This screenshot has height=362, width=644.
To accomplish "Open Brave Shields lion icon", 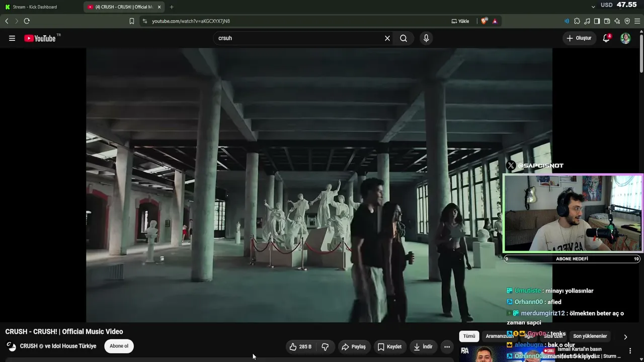I will [485, 21].
